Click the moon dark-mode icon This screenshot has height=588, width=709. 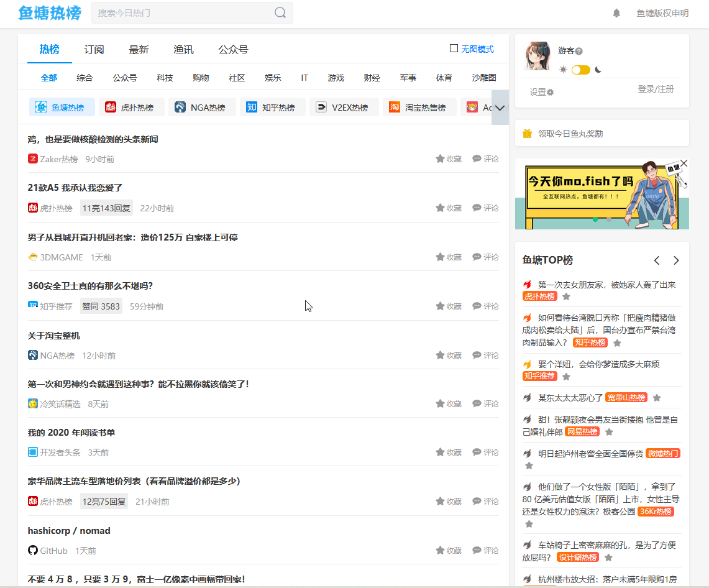[598, 70]
